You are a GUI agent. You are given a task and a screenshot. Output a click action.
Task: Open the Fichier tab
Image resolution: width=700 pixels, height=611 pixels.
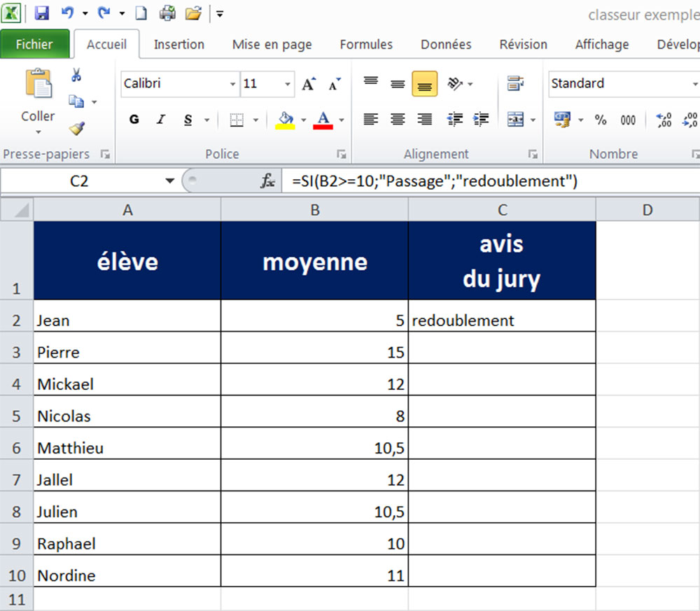[x=34, y=44]
